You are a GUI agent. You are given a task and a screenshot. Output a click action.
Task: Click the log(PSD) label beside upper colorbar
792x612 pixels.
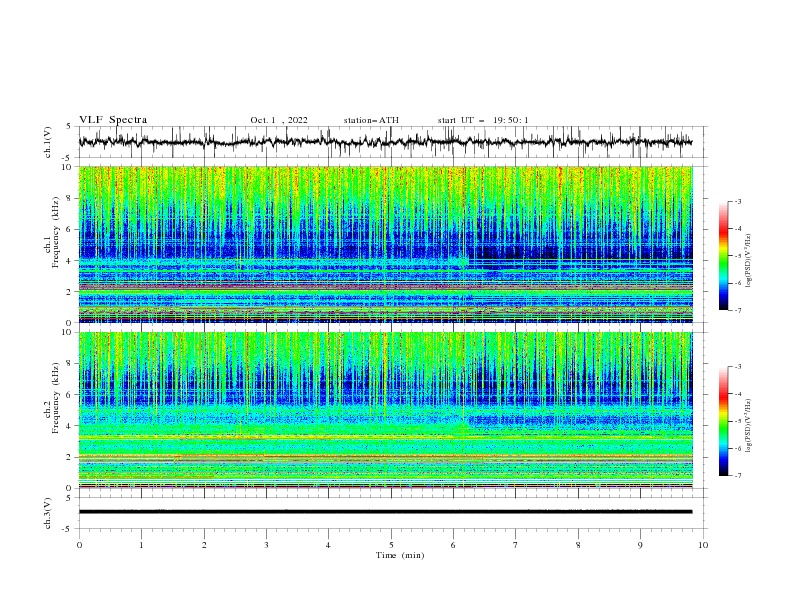point(749,261)
